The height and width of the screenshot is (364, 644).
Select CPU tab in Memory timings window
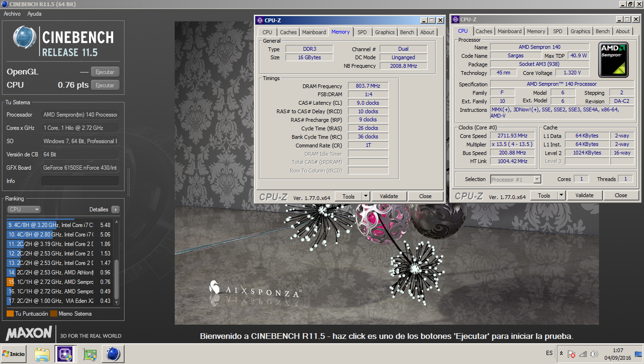coord(267,32)
